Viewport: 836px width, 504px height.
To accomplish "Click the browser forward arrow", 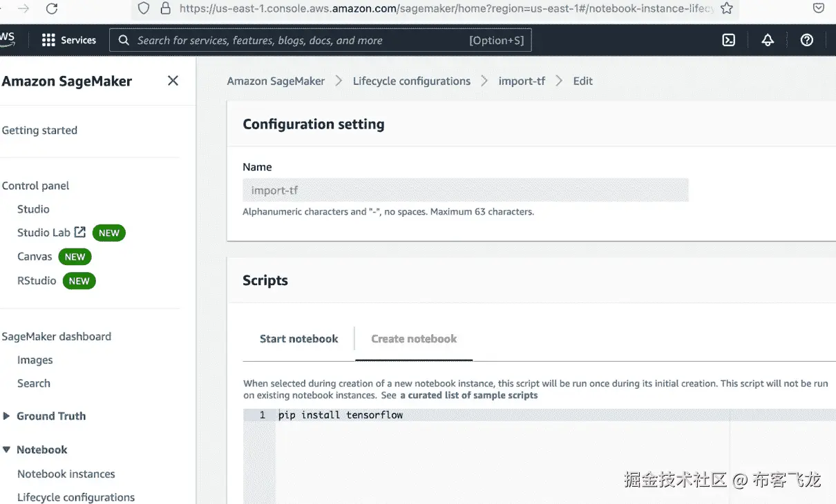I will coord(23,8).
